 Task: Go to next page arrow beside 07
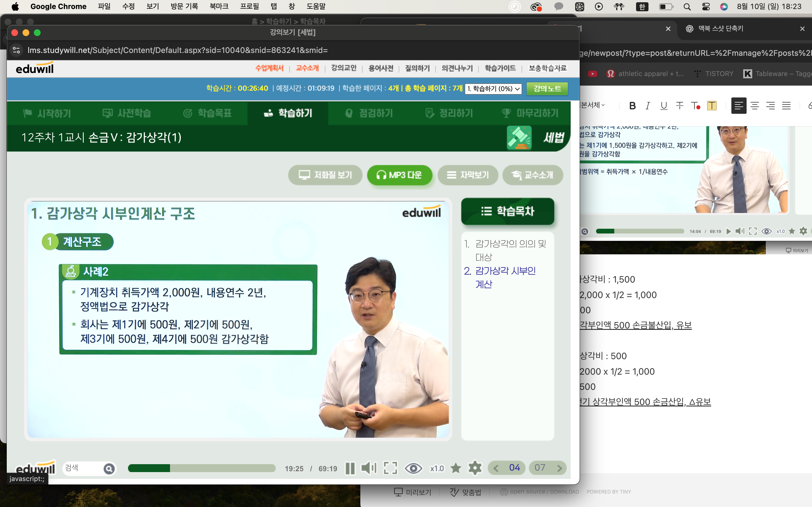click(x=559, y=468)
